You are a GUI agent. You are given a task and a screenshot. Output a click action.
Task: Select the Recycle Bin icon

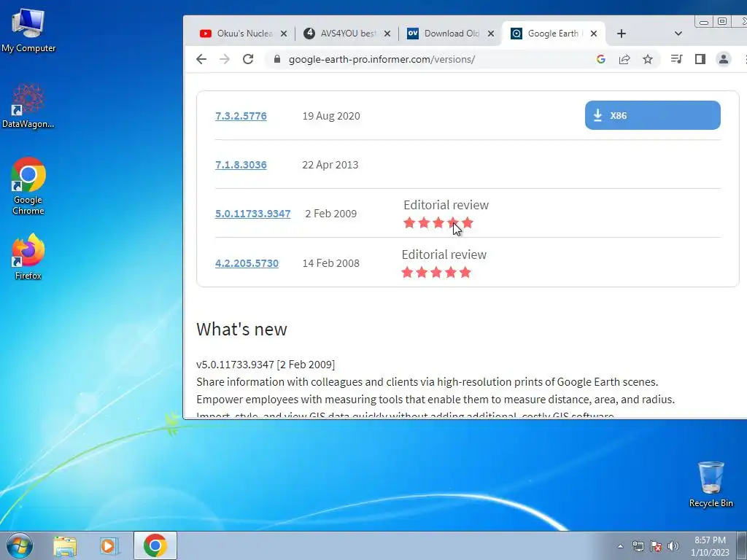711,484
